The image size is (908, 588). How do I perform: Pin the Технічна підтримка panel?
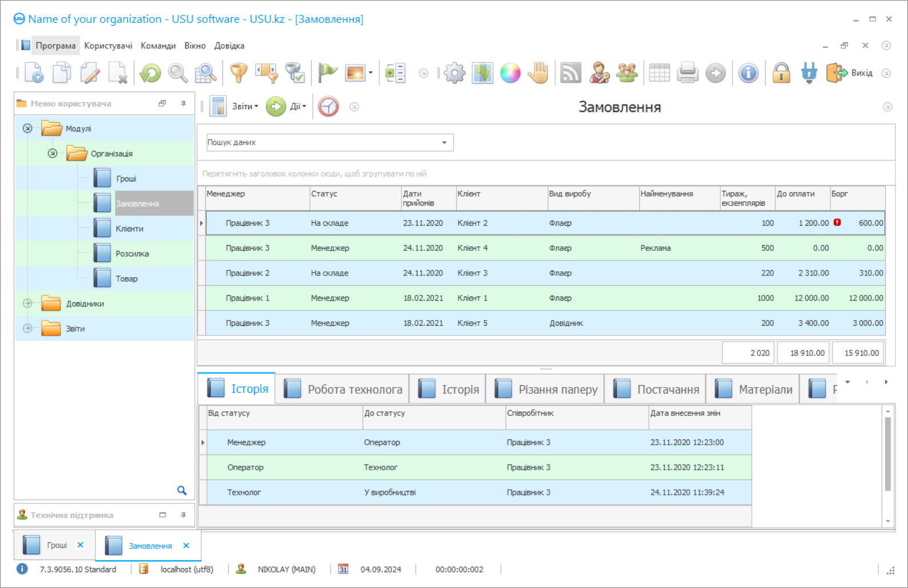tap(183, 515)
